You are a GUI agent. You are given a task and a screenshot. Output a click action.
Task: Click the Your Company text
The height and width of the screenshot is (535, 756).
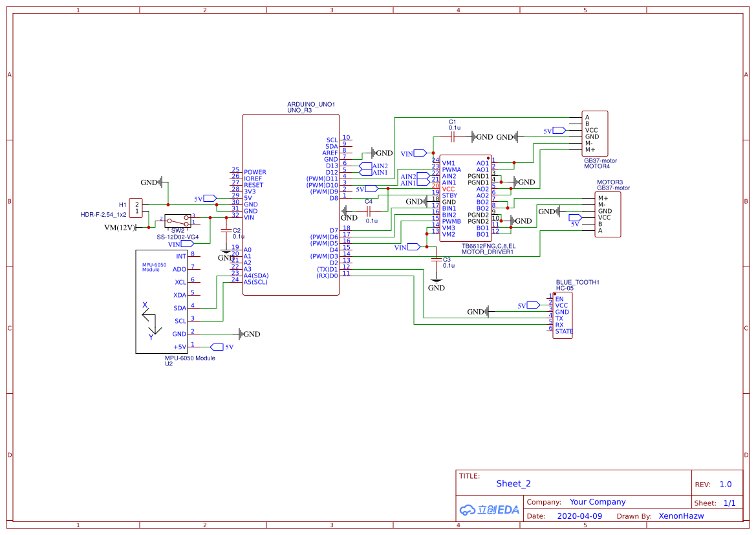pyautogui.click(x=598, y=502)
